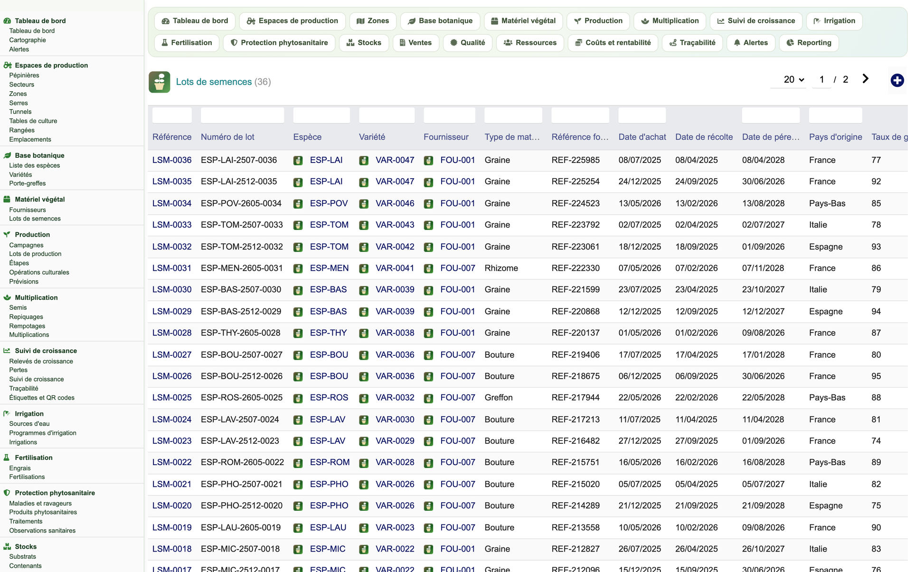Click sidebar Irrigation icon
Screen dimensions: 924x572
click(x=7, y=414)
